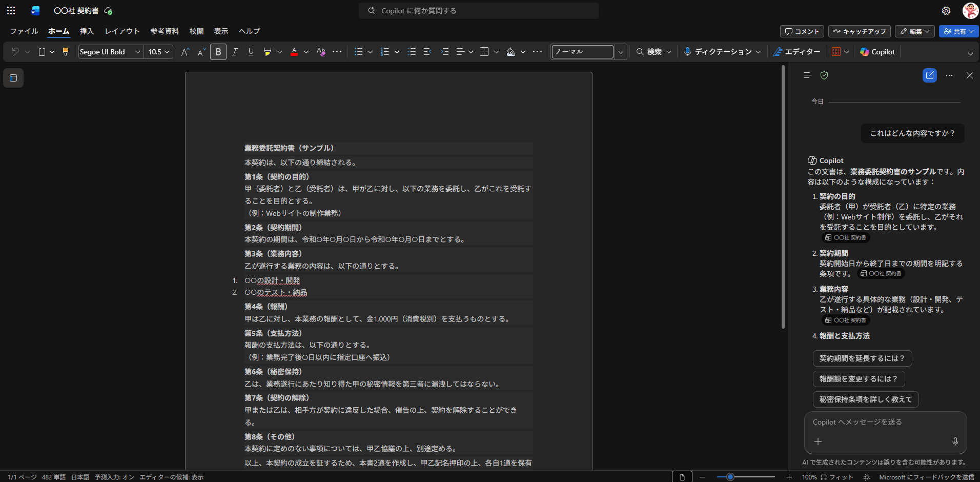Expand the font size 10.5 dropdown
980x482 pixels.
[x=168, y=52]
